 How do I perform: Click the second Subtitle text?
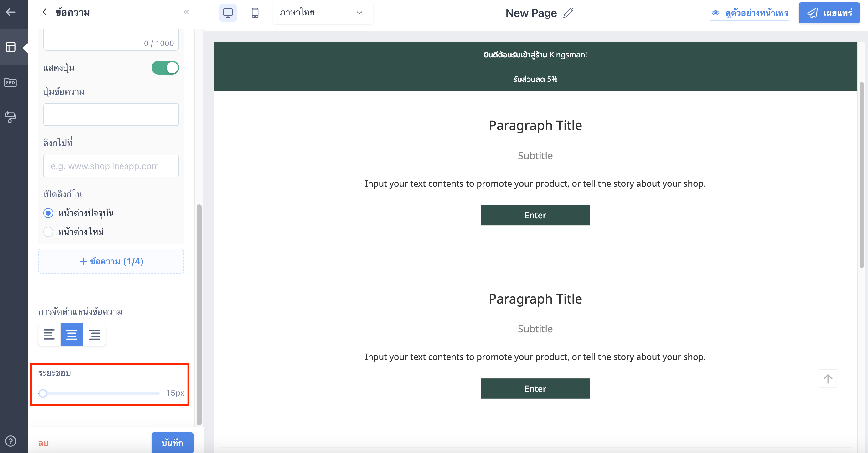pyautogui.click(x=535, y=329)
